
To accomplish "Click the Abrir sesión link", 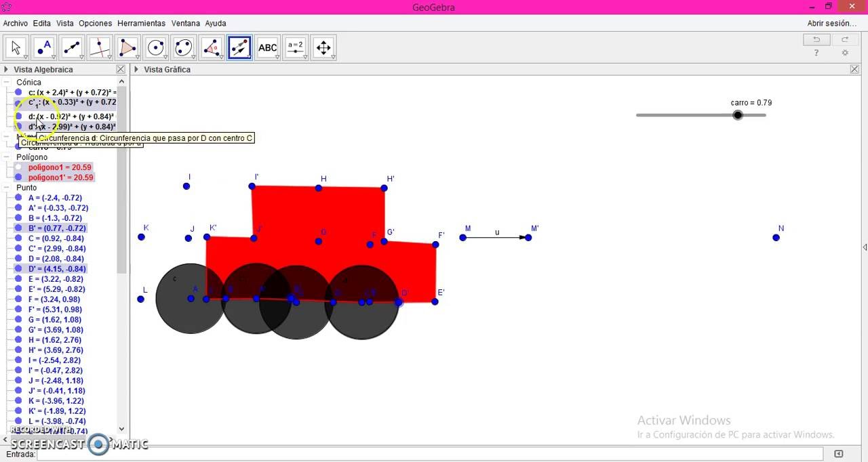I will pyautogui.click(x=832, y=23).
